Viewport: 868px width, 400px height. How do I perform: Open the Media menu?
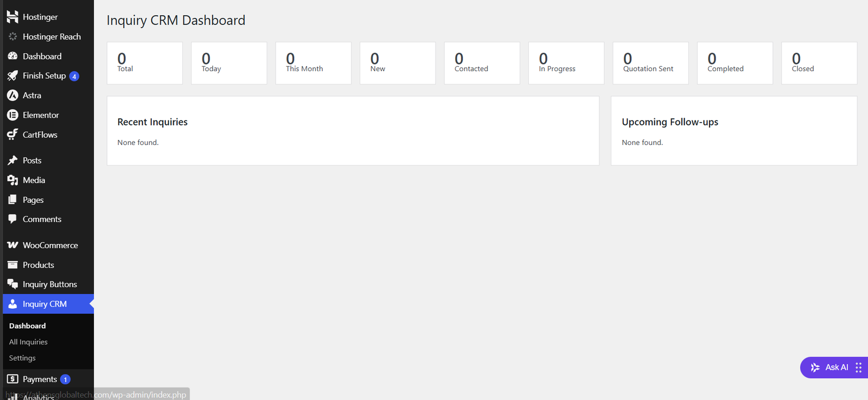47,180
